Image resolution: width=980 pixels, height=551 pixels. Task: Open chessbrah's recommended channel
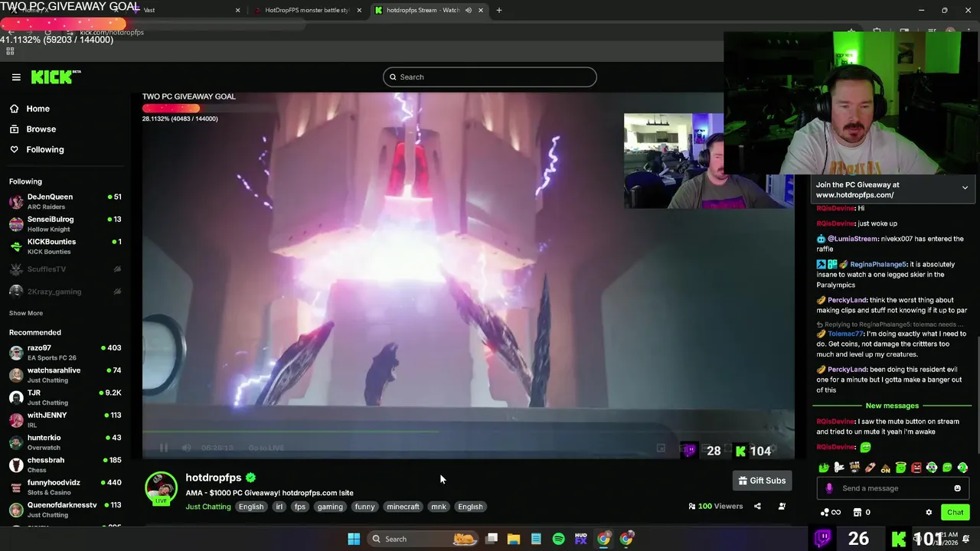click(65, 465)
